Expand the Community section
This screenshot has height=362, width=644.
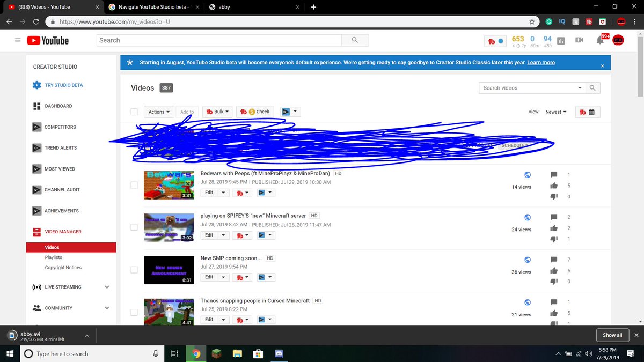107,308
